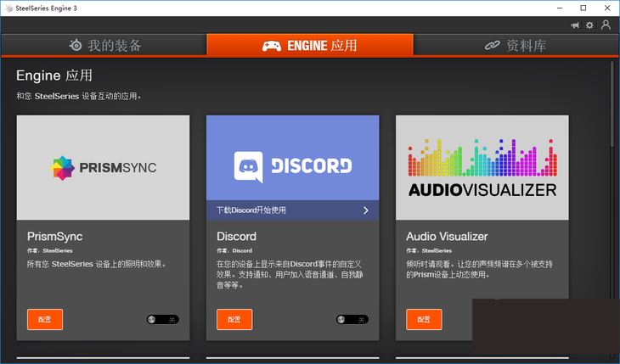Screen dimensions: 620x364
Task: Click the 和您 SteelSeries 设备互动的应用 subtitle
Action: (79, 96)
